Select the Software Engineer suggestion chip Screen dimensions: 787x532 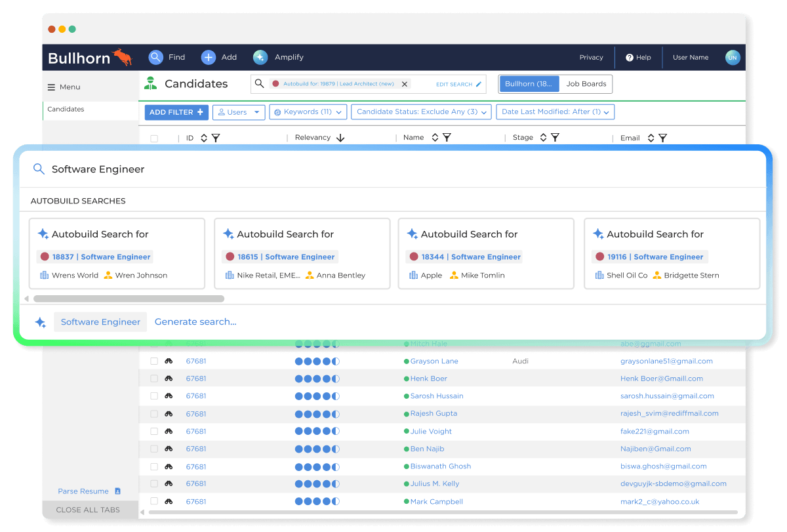[x=100, y=322]
